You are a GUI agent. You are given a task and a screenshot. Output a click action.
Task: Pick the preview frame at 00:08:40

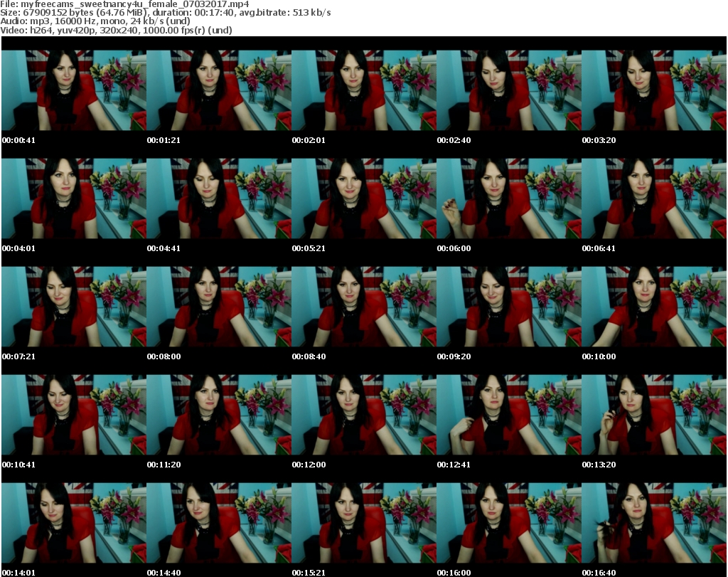pos(364,307)
